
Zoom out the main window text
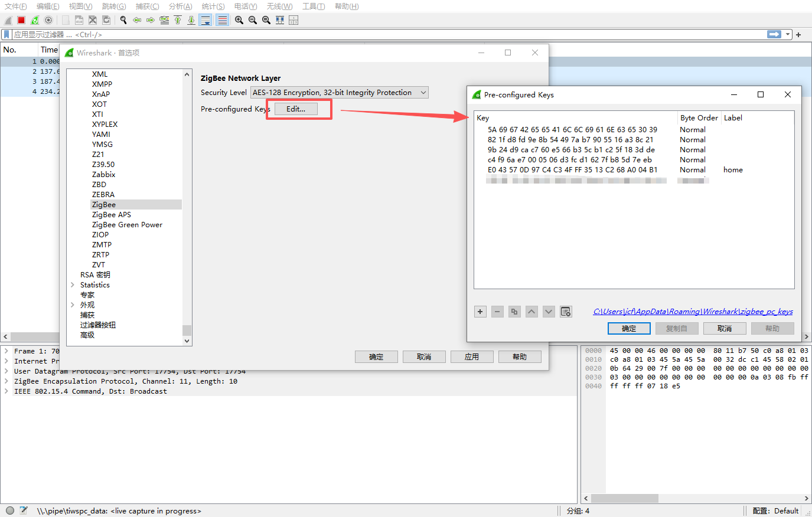[x=253, y=20]
